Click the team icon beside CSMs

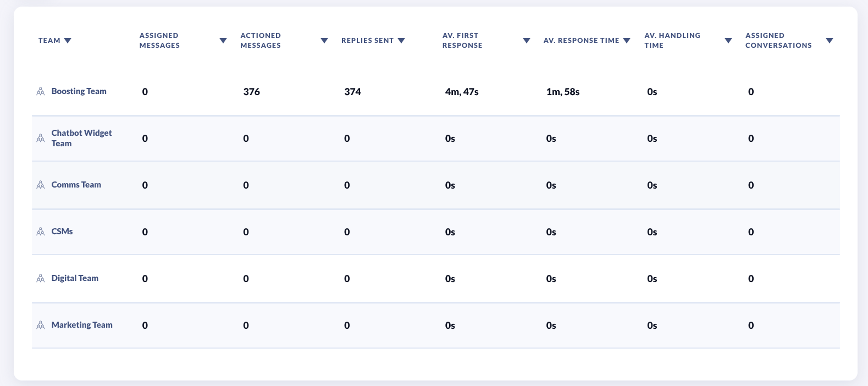(41, 232)
